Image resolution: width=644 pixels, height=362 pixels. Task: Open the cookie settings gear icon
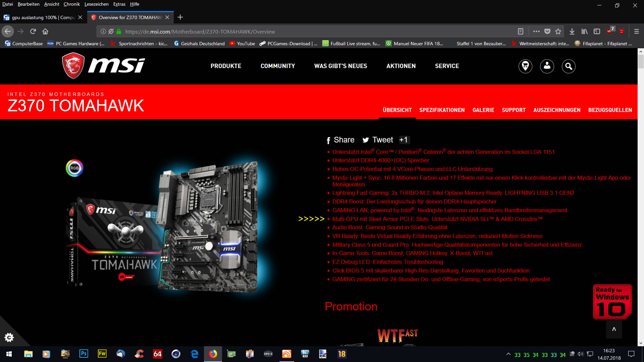click(9, 337)
